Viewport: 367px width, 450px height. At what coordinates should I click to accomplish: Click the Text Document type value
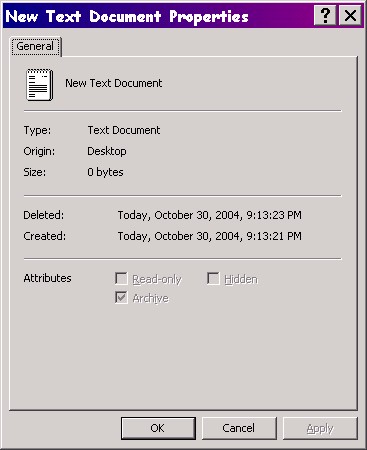(x=124, y=130)
